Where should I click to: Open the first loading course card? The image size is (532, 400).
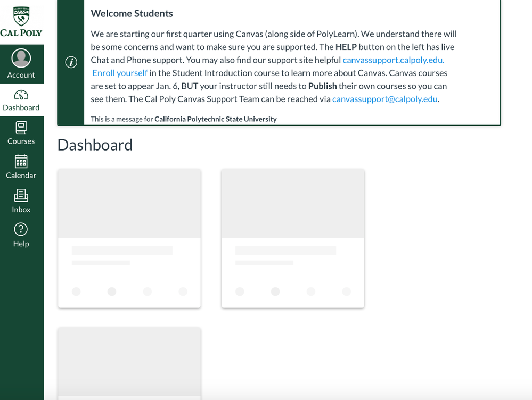(129, 238)
